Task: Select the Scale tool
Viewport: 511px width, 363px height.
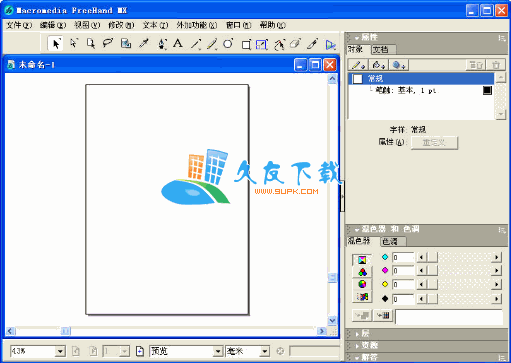Action: tap(262, 44)
